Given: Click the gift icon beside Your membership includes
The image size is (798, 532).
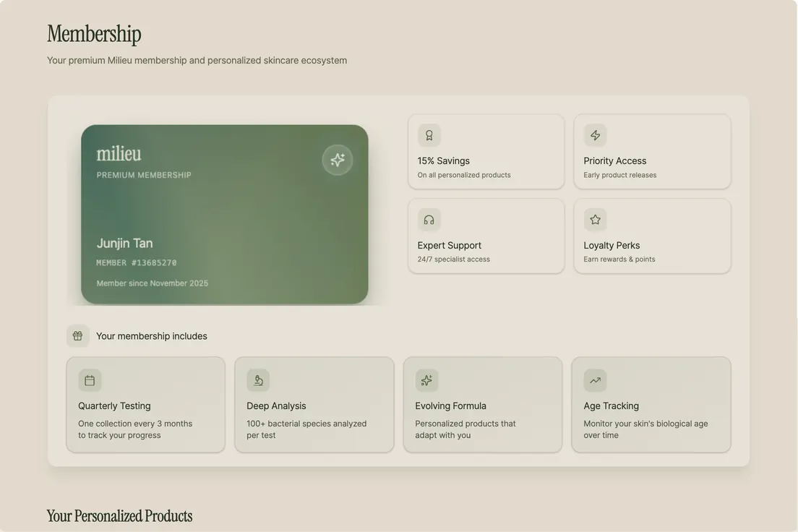Looking at the screenshot, I should click(77, 336).
